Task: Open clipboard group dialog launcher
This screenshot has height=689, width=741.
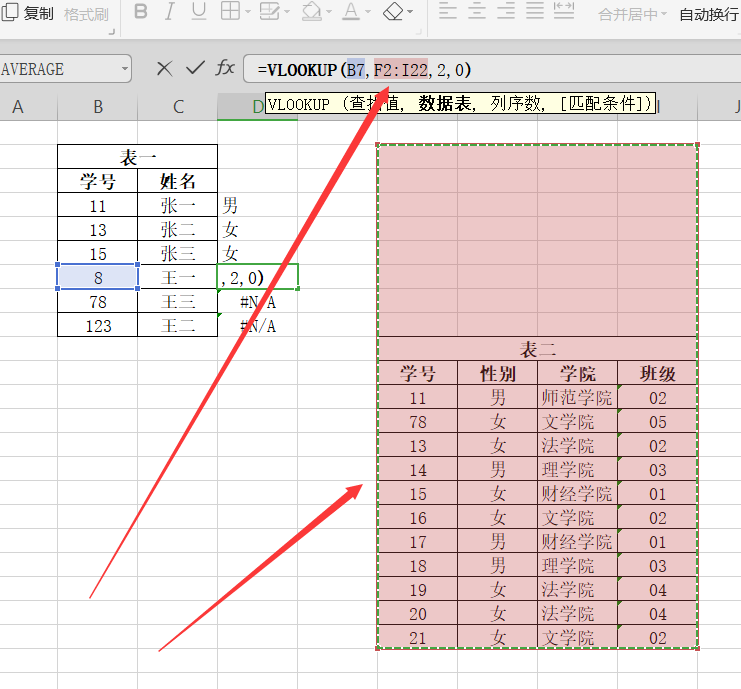Action: [x=112, y=32]
